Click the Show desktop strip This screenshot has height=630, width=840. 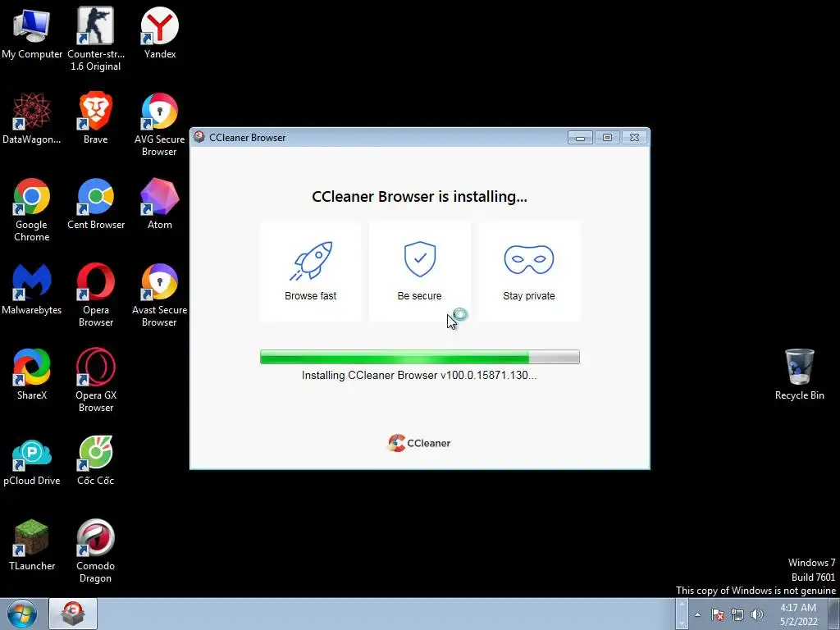click(834, 614)
